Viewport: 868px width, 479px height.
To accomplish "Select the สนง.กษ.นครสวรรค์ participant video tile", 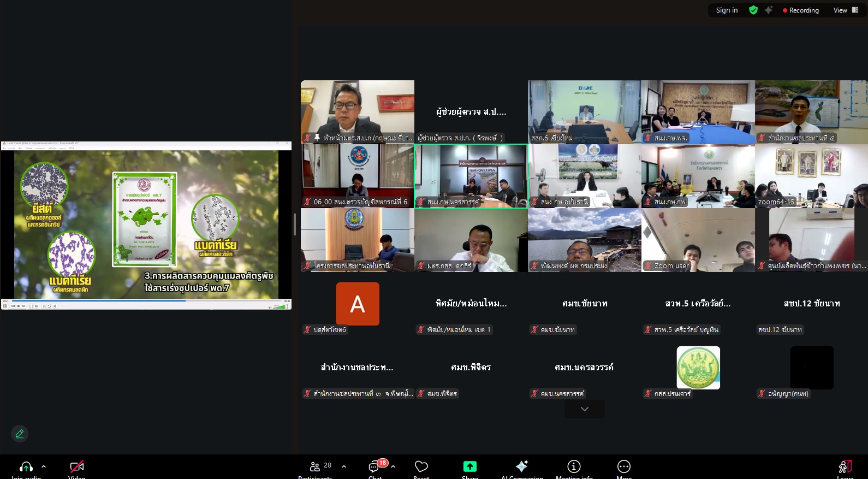I will tap(471, 176).
